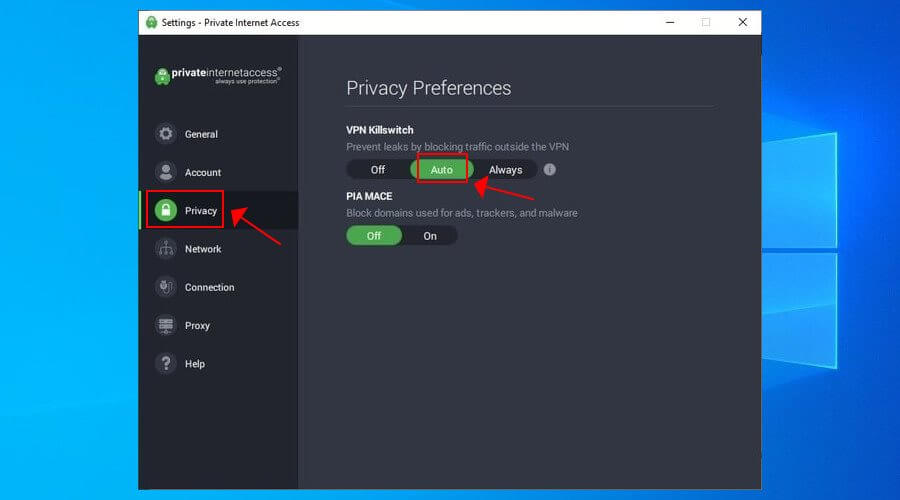
Task: Click the PIA MACE label
Action: click(x=369, y=196)
